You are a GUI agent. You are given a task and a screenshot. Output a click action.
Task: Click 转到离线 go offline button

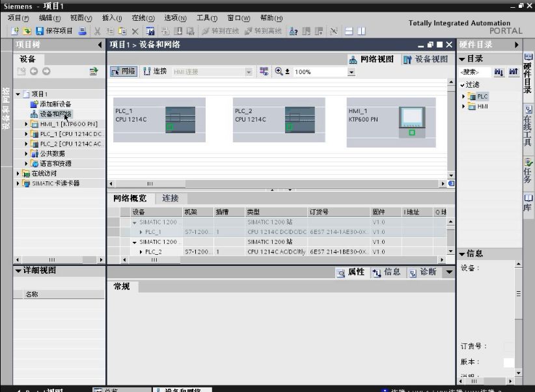[x=263, y=31]
